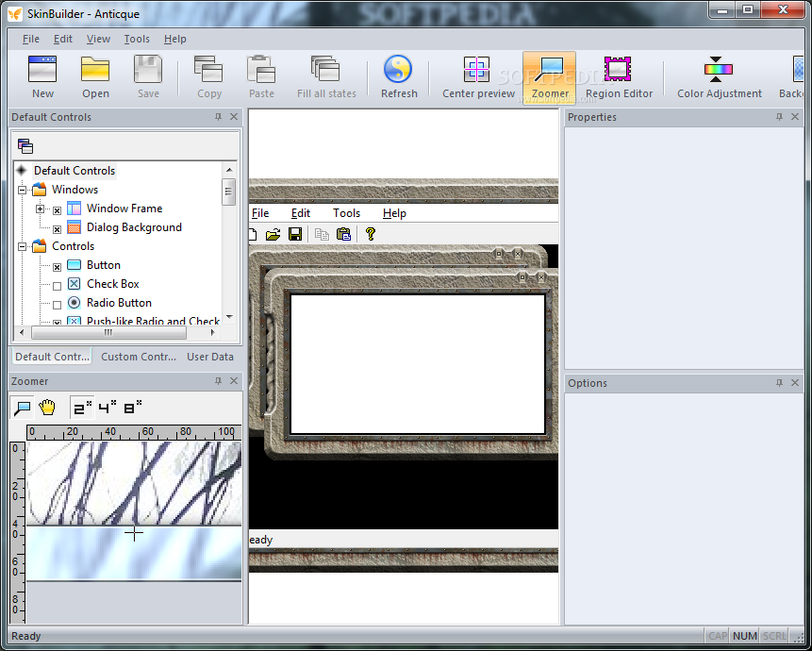Select the hand pan tool in the Zoomer panel
The height and width of the screenshot is (651, 812).
coord(46,409)
